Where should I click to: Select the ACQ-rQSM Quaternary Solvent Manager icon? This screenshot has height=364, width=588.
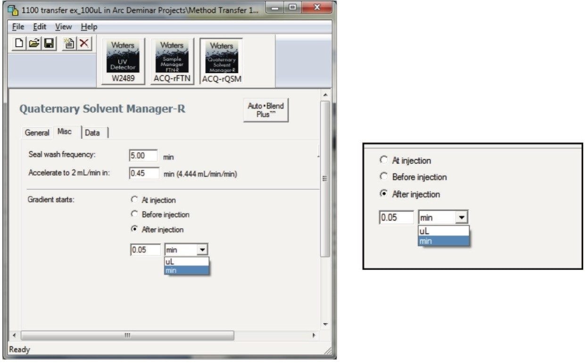221,61
